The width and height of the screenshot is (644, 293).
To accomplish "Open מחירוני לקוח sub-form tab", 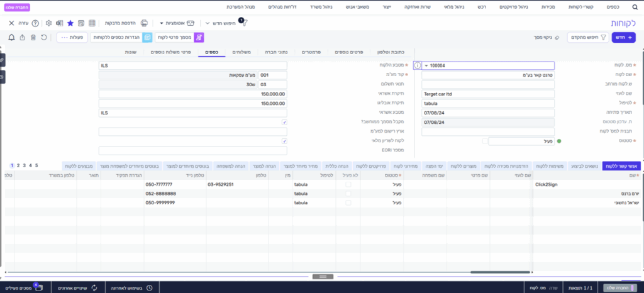I will [x=406, y=166].
